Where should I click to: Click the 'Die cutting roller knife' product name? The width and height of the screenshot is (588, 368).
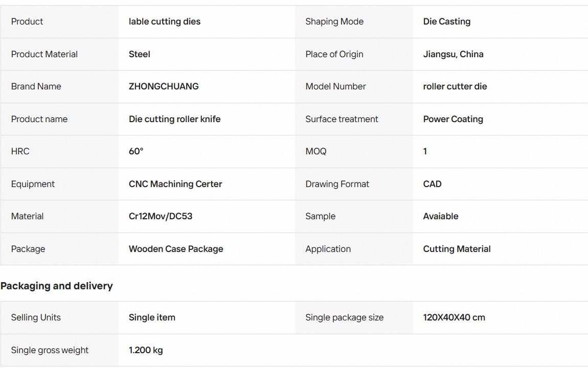174,119
